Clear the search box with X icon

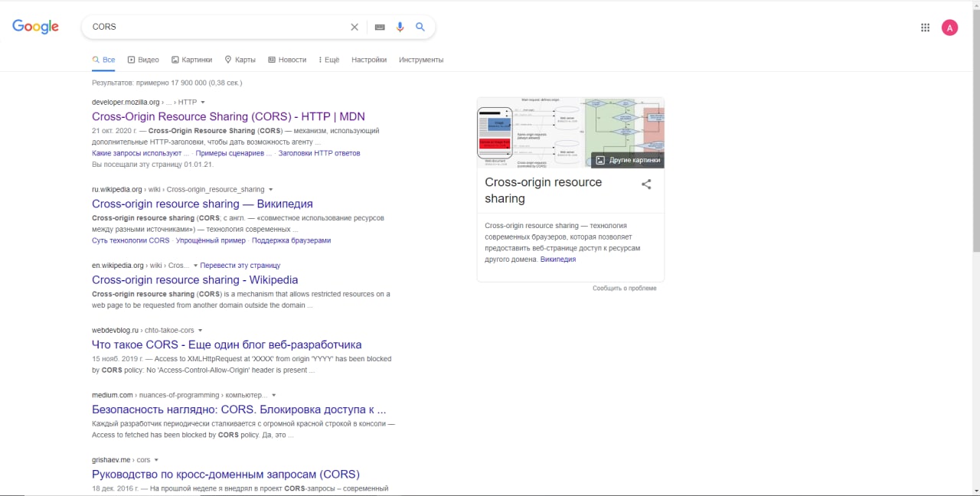(x=354, y=27)
